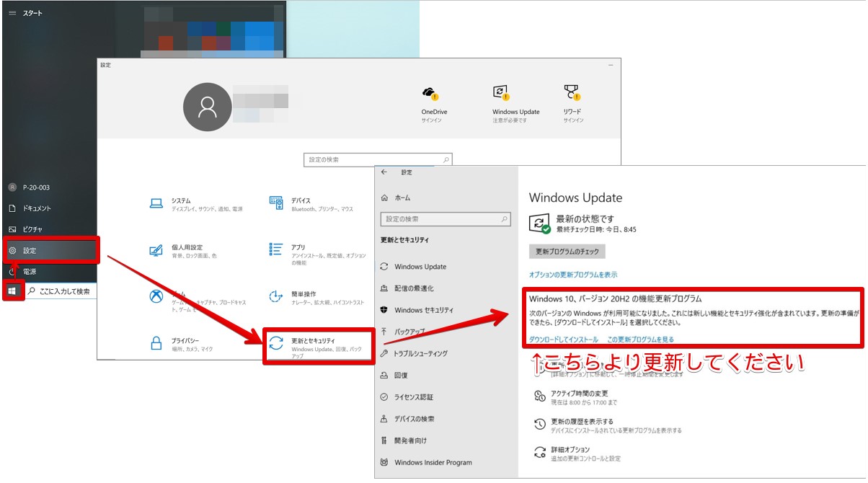Open the システム settings category
Viewport: 868px width, 483px height.
click(196, 205)
